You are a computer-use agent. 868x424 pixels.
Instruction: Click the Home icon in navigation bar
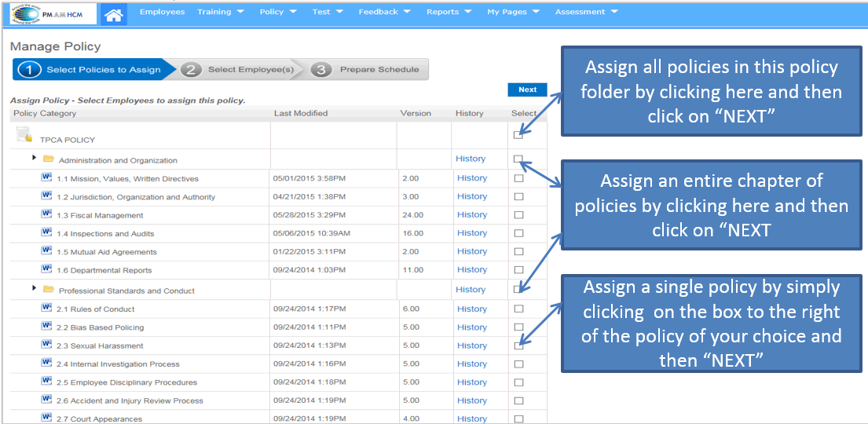[114, 13]
